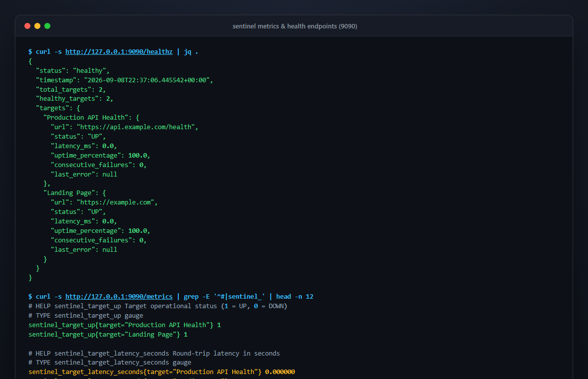
Task: Click the red close window button
Action: (x=27, y=26)
